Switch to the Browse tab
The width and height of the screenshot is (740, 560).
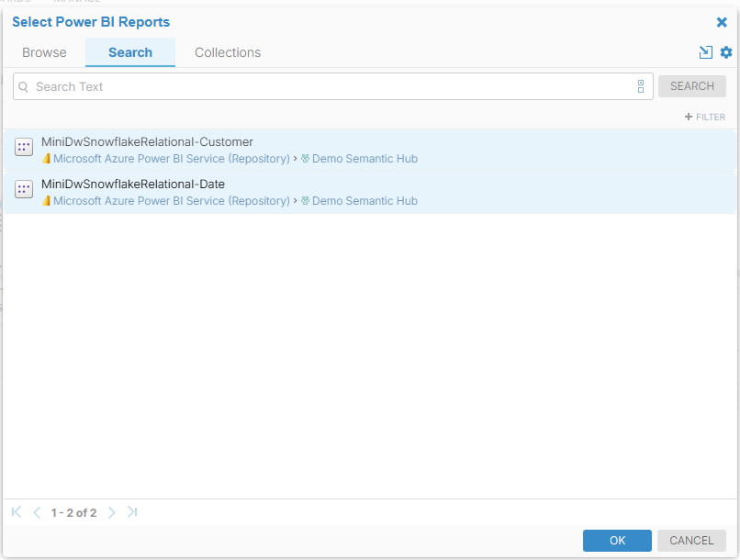point(44,52)
